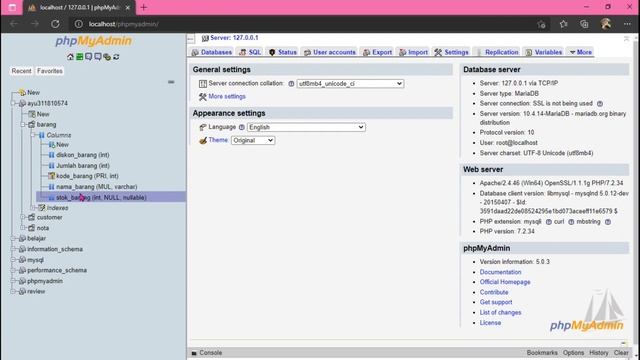Open navigation panel settings icon

coord(107,57)
